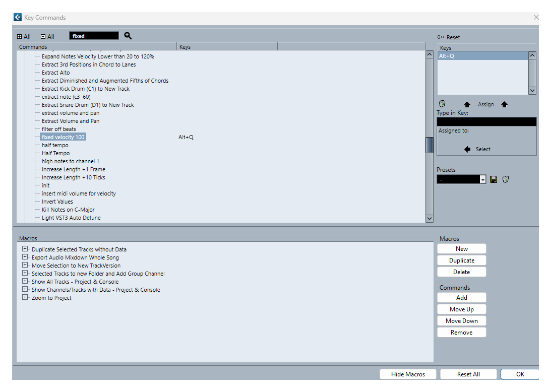551x392 pixels.
Task: Select the Invert Values command
Action: pyautogui.click(x=57, y=202)
